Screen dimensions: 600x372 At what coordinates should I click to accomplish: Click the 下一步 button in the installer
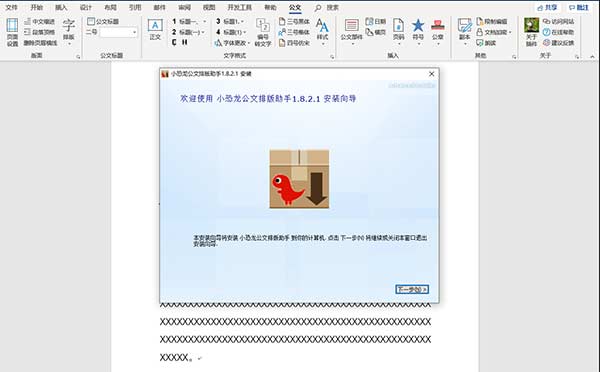click(x=412, y=289)
